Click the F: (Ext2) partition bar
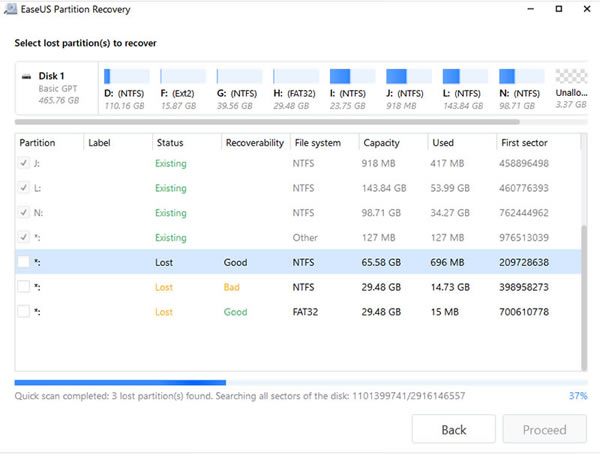The width and height of the screenshot is (600, 454). pos(183,76)
